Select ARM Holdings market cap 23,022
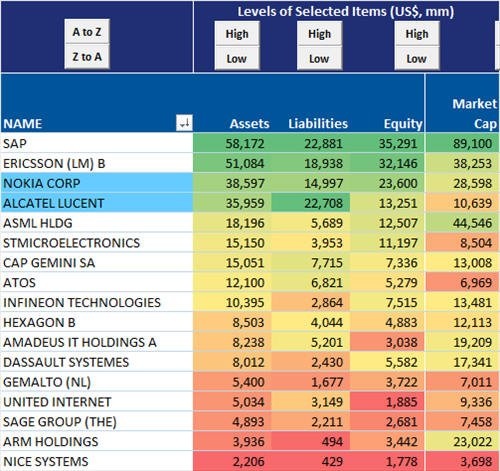 point(463,442)
